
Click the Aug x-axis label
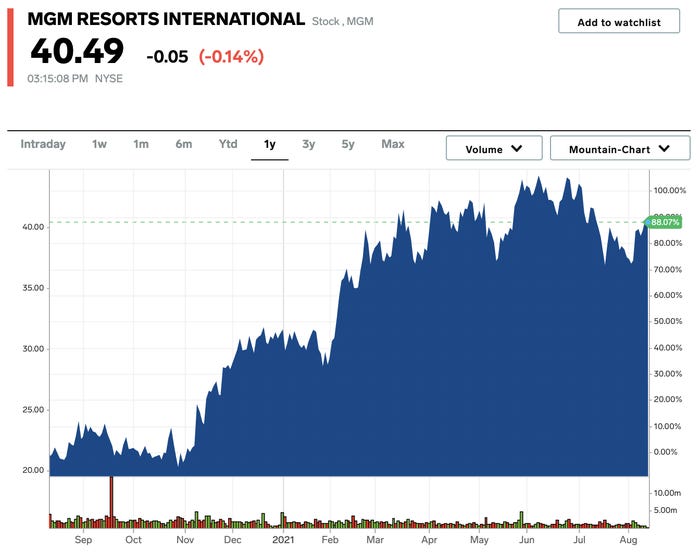(628, 539)
